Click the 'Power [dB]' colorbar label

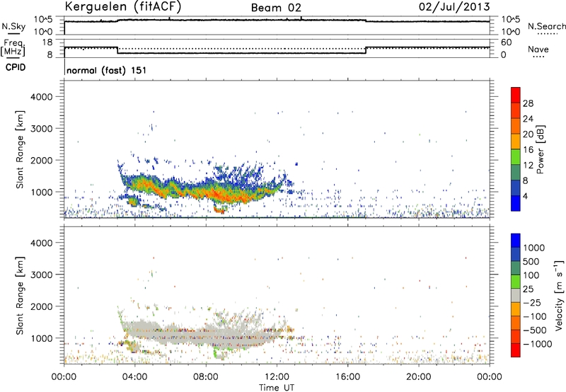[541, 149]
